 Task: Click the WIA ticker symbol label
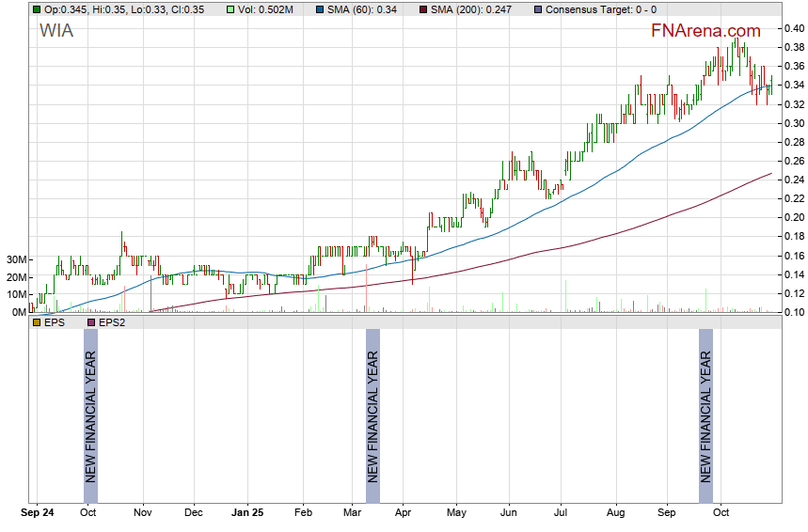coord(56,31)
